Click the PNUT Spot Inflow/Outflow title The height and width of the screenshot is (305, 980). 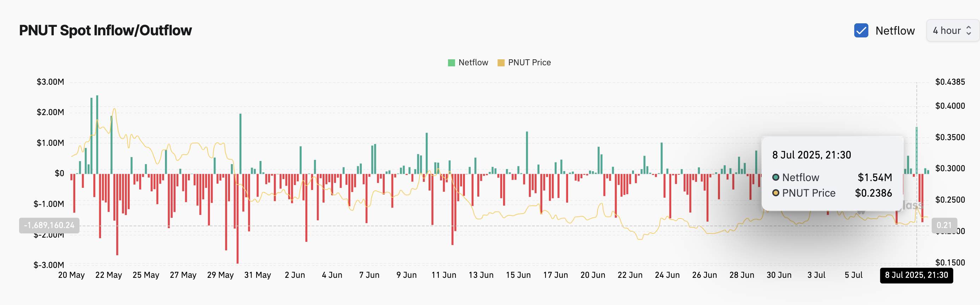pyautogui.click(x=105, y=30)
